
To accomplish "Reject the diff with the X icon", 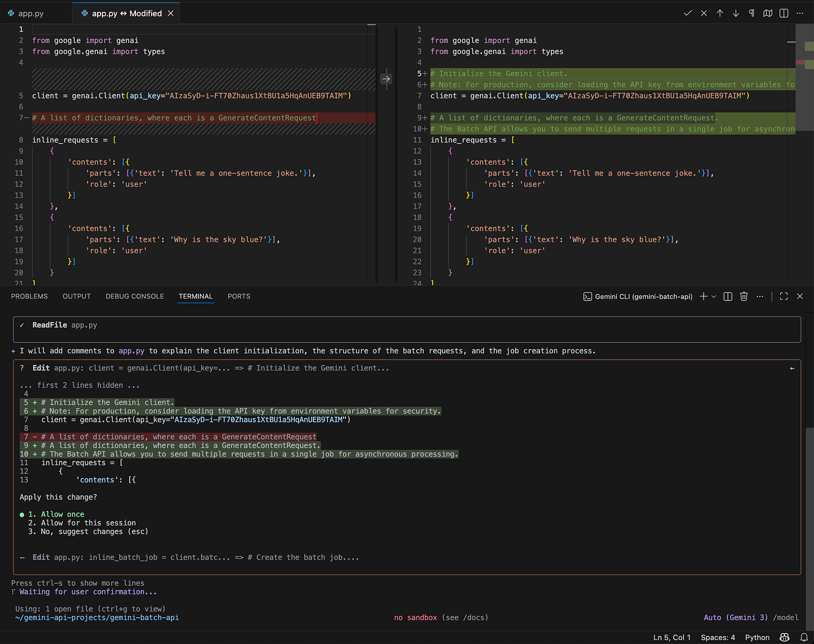I will (x=704, y=13).
